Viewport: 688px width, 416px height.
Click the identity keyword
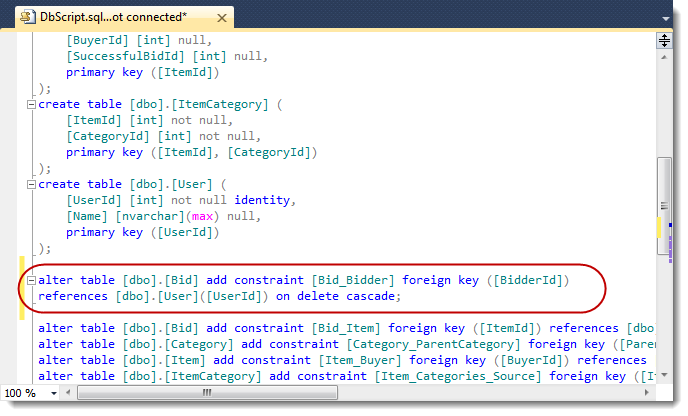262,200
